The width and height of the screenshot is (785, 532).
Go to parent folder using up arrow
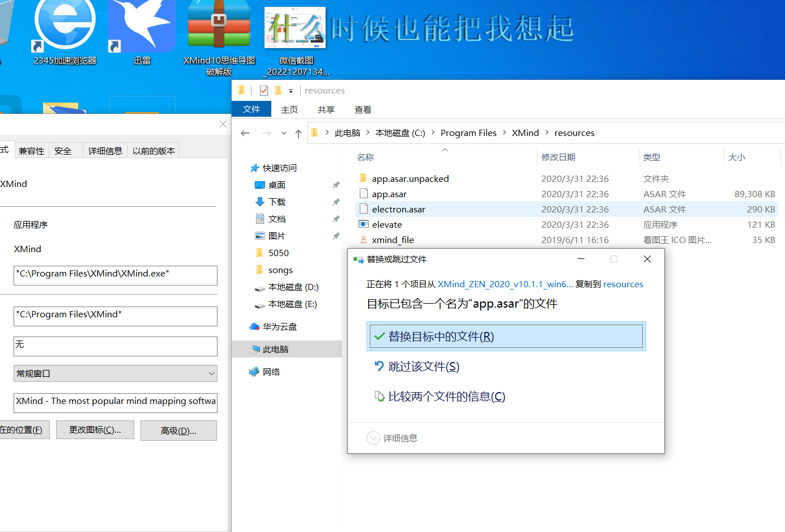[x=298, y=133]
